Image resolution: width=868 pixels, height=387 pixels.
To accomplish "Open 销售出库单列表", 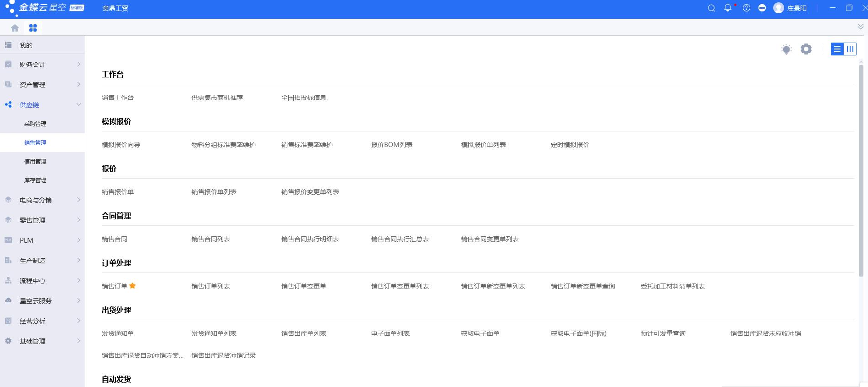I will click(304, 333).
